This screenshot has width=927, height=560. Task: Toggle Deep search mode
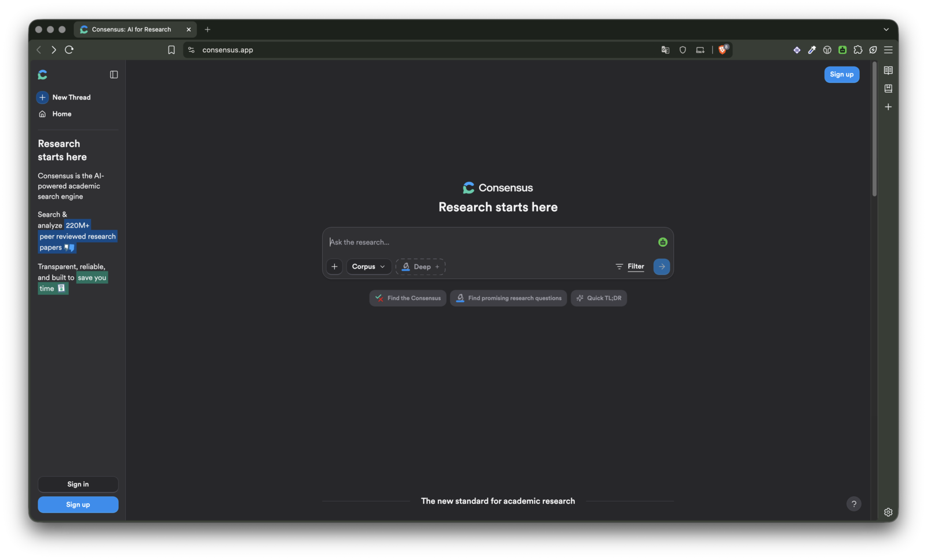point(421,266)
